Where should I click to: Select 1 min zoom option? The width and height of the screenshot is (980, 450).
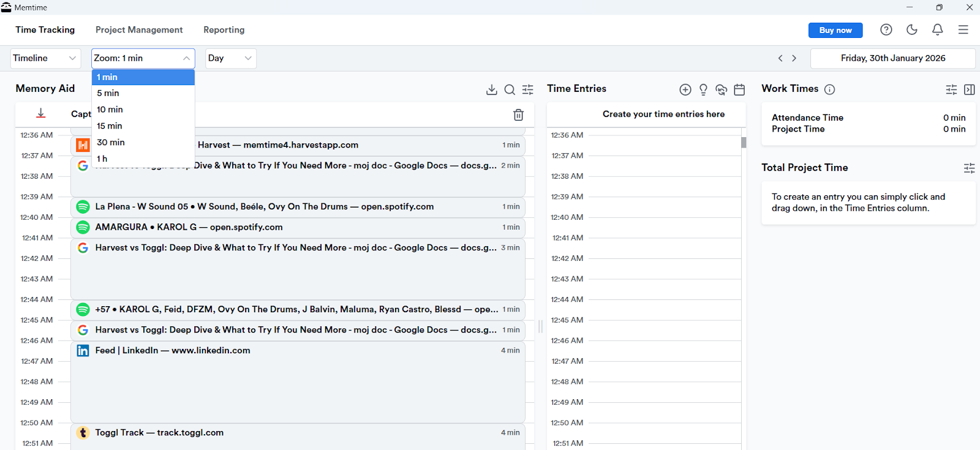[x=143, y=77]
